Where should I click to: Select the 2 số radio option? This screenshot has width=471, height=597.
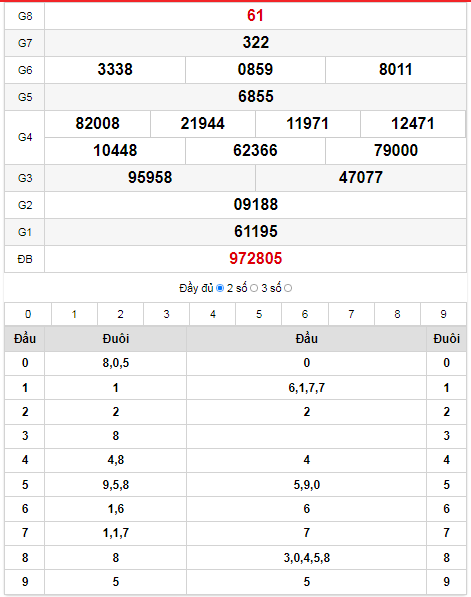tap(254, 288)
